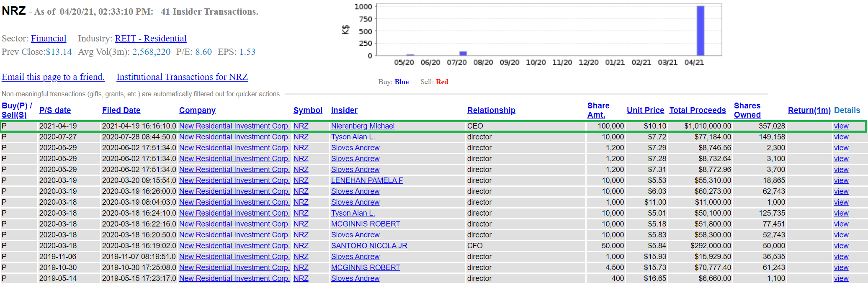868x283 pixels.
Task: Open the Financial sector link
Action: tap(49, 39)
